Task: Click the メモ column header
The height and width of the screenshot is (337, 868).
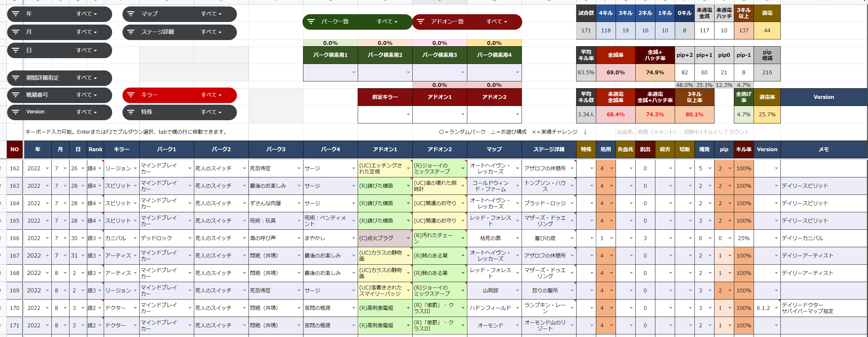Action: click(824, 149)
